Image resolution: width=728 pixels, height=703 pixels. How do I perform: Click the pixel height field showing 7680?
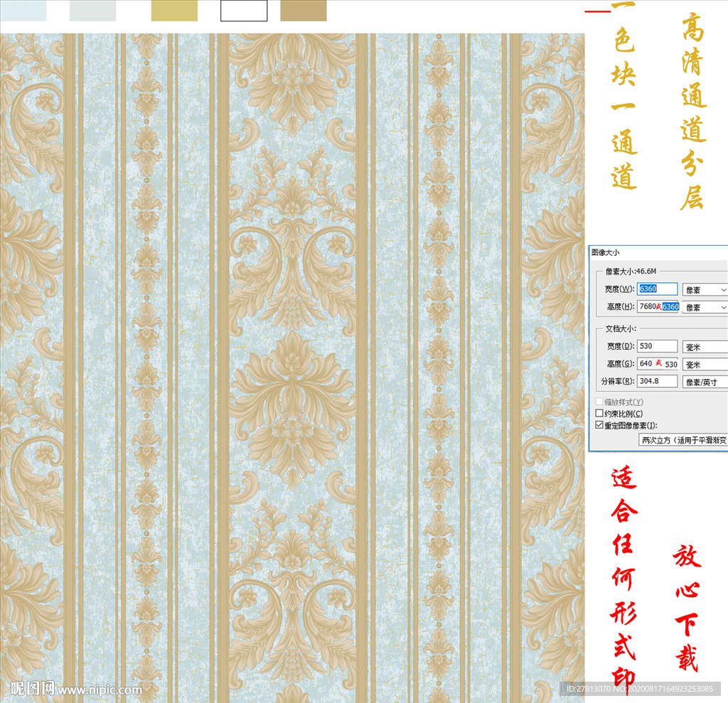coord(658,306)
